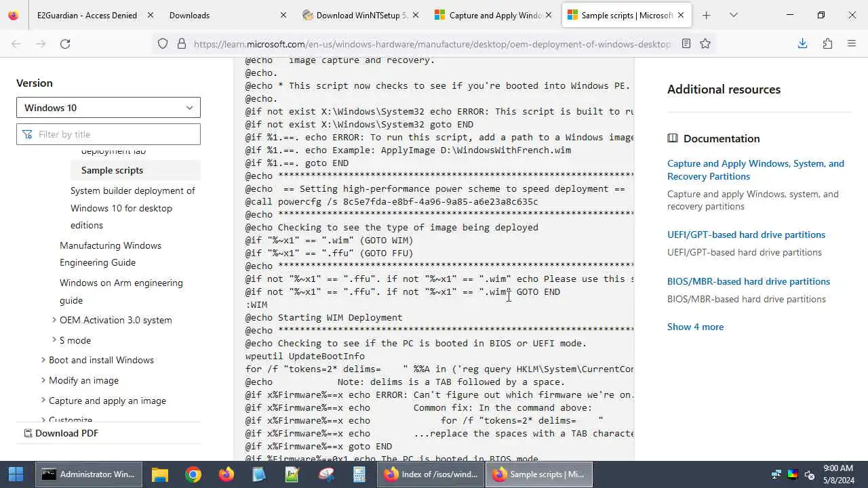This screenshot has width=868, height=488.
Task: Switch to Sample scripts taskbar window
Action: click(540, 474)
